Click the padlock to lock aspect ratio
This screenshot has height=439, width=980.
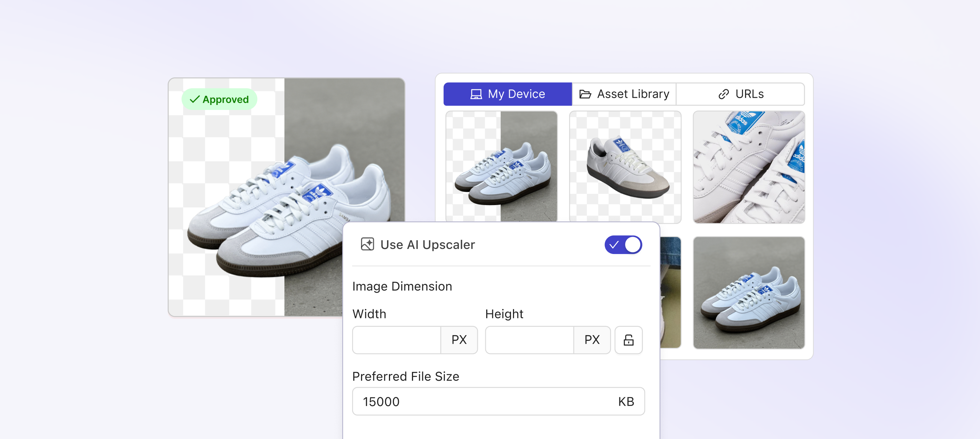[x=629, y=340]
